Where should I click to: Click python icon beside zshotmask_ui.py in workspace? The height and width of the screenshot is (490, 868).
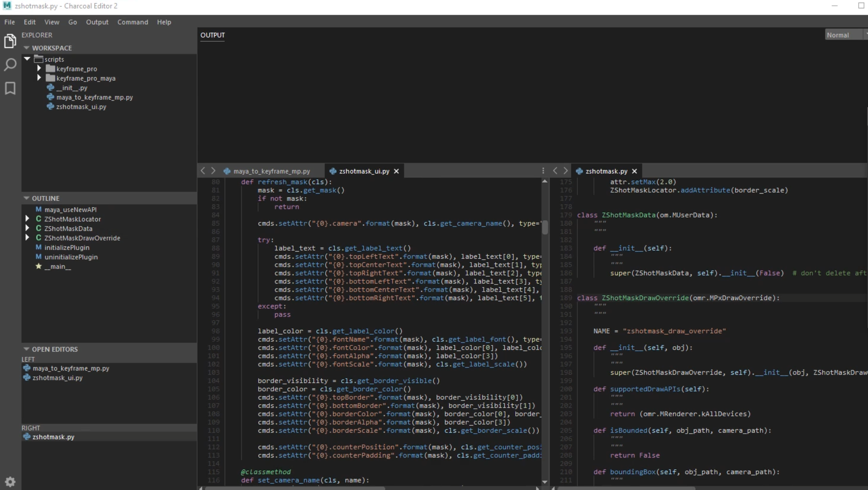pyautogui.click(x=51, y=107)
